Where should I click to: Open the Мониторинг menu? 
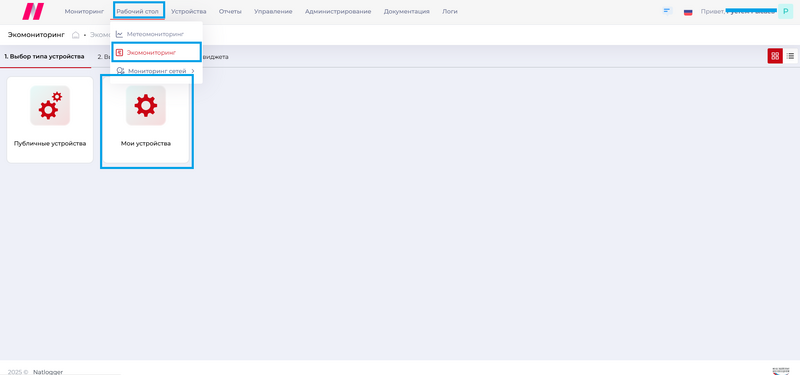click(84, 11)
